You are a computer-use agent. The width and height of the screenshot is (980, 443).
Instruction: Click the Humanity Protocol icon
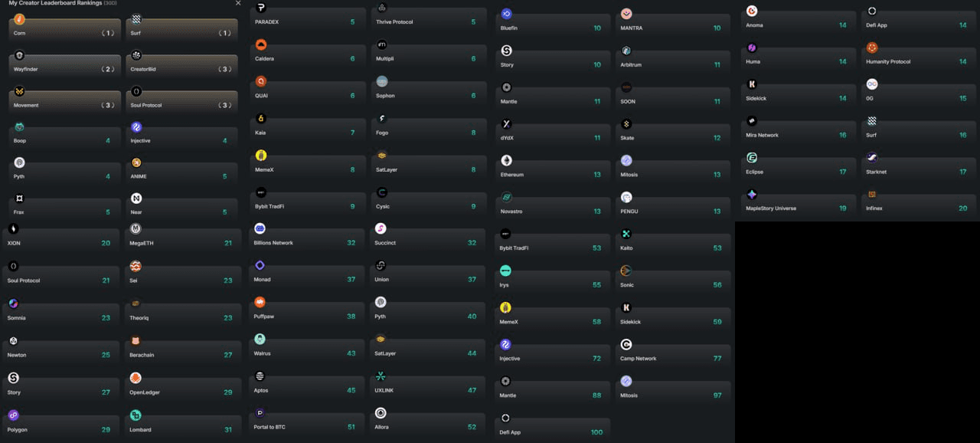(x=871, y=48)
